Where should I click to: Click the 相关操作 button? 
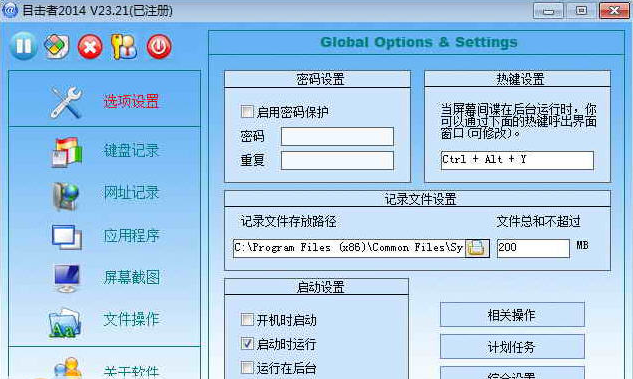point(512,315)
